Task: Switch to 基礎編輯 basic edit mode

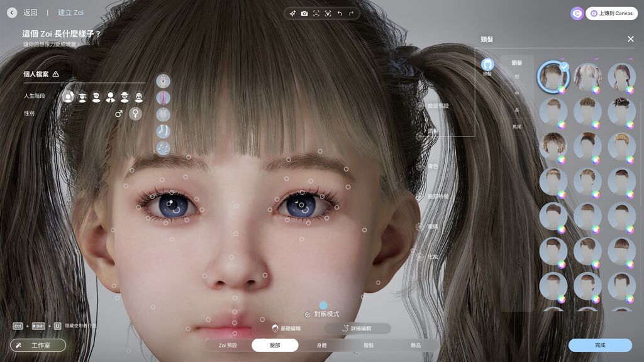Action: (286, 328)
